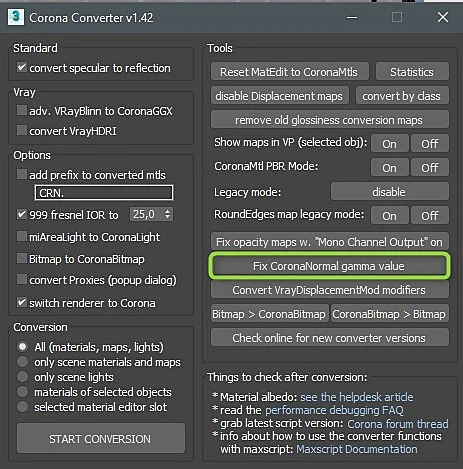The width and height of the screenshot is (463, 469).
Task: Click Legacy mode disable button
Action: [x=390, y=192]
